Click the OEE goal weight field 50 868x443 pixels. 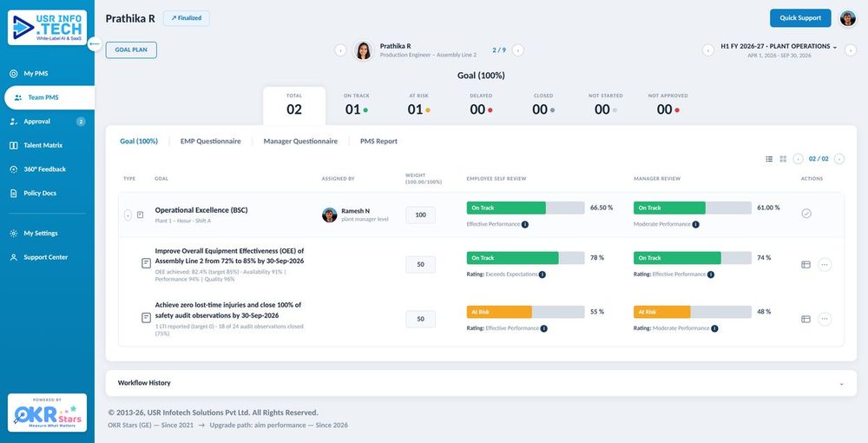[421, 265]
